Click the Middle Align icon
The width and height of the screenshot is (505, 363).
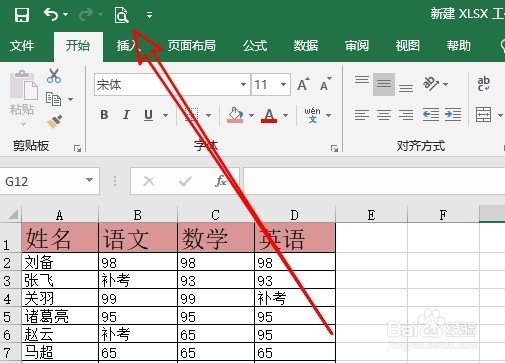point(384,84)
